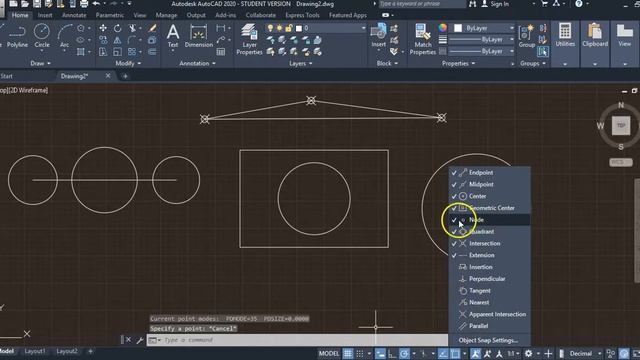This screenshot has width=640, height=360.
Task: Switch to the Insert ribbon tab
Action: click(45, 15)
